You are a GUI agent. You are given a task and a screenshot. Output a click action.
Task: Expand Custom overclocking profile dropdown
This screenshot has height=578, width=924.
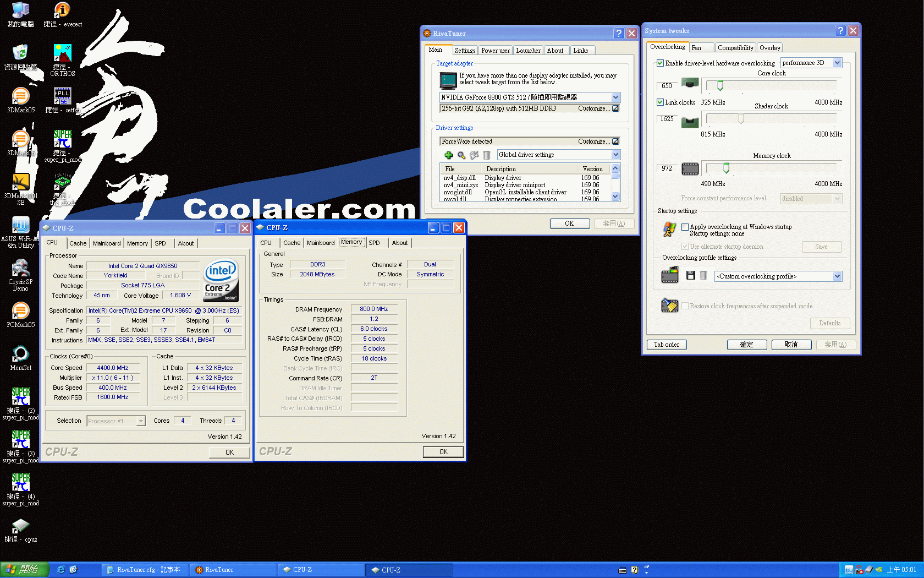[837, 276]
